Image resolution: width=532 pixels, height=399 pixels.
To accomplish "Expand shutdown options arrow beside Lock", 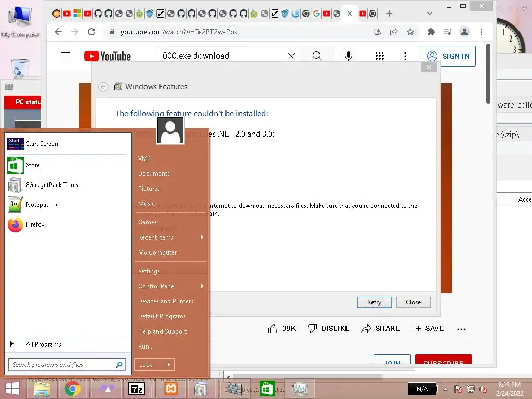I will (x=169, y=365).
